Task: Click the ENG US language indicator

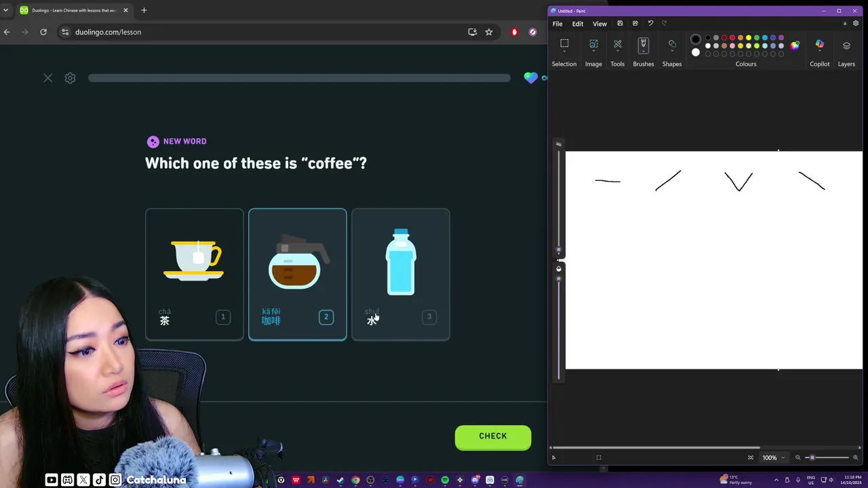Action: 811,480
